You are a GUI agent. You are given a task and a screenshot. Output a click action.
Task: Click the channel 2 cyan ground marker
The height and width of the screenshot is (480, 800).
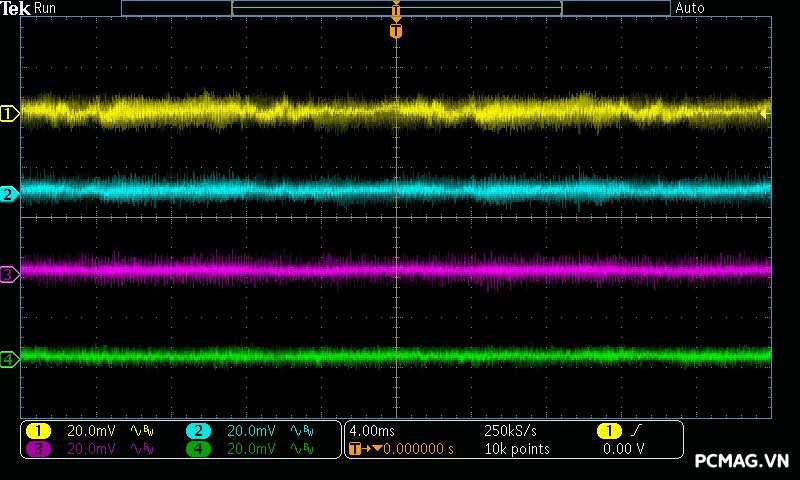9,194
